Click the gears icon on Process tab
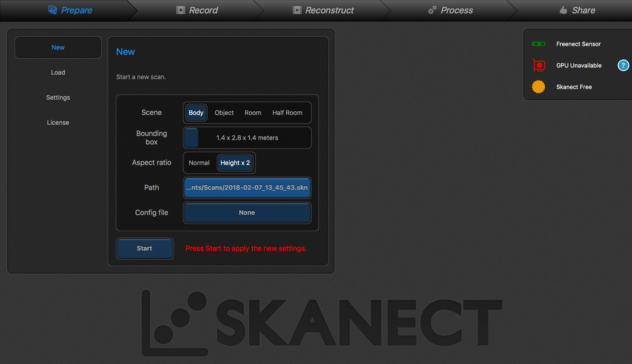Image resolution: width=632 pixels, height=364 pixels. pos(432,10)
